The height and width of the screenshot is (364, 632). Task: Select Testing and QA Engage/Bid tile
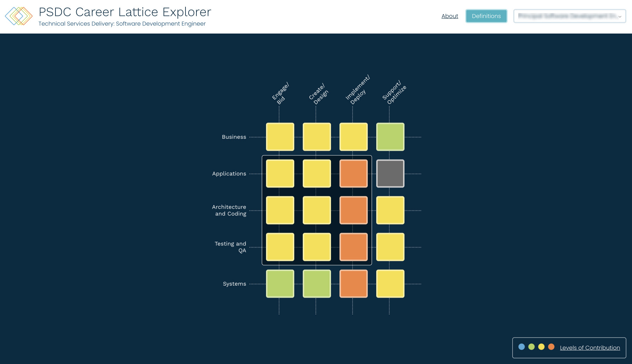coord(280,247)
